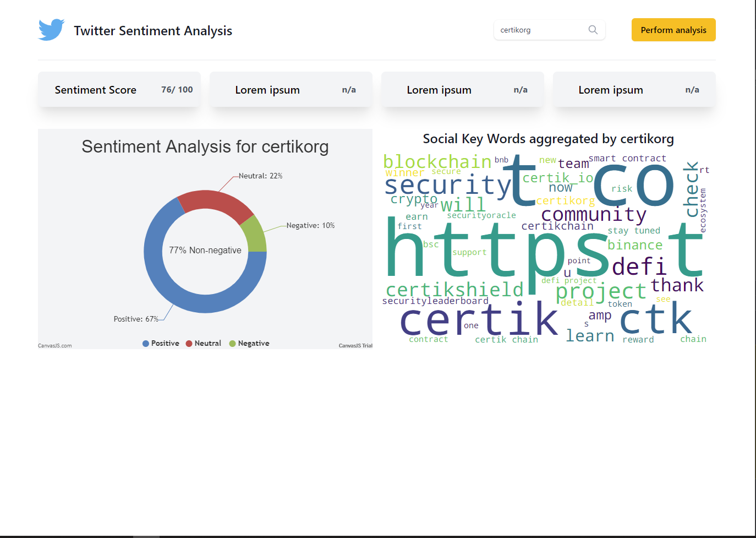
Task: Click the word security in word cloud
Action: tap(448, 186)
